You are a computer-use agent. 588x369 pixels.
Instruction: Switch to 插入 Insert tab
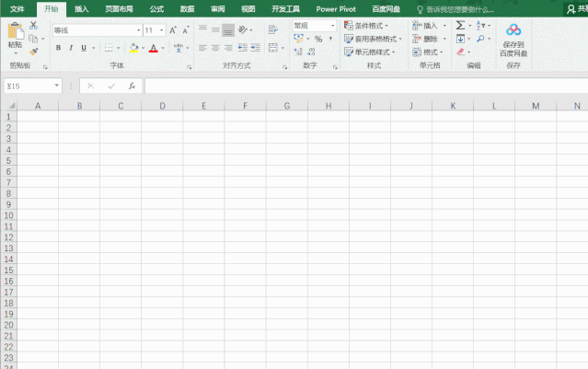tap(81, 9)
